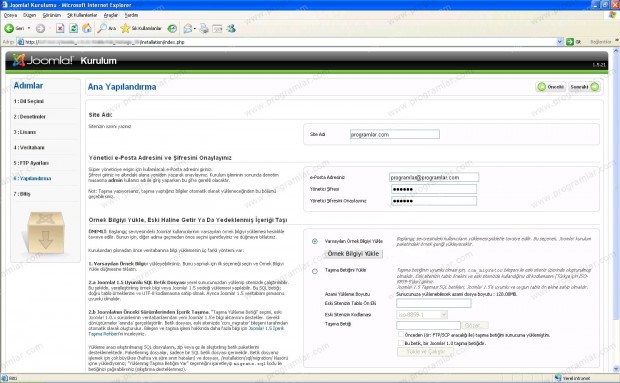620x383 pixels.
Task: Click step 2 : Denetimler
Action: (x=29, y=117)
